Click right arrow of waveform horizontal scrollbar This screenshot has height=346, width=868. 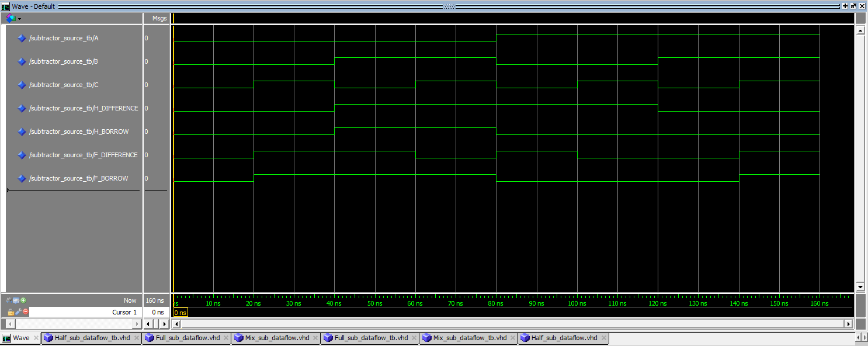(x=849, y=323)
